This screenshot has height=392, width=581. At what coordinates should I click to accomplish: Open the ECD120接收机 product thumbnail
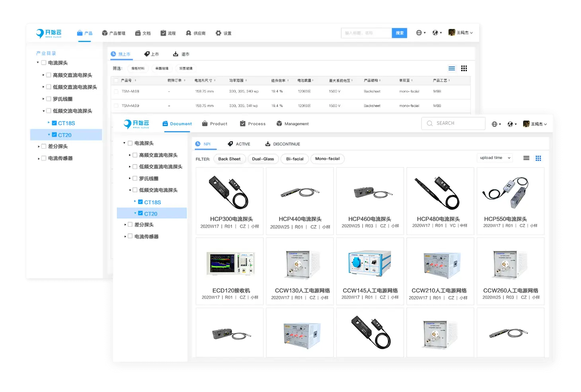[x=230, y=264]
